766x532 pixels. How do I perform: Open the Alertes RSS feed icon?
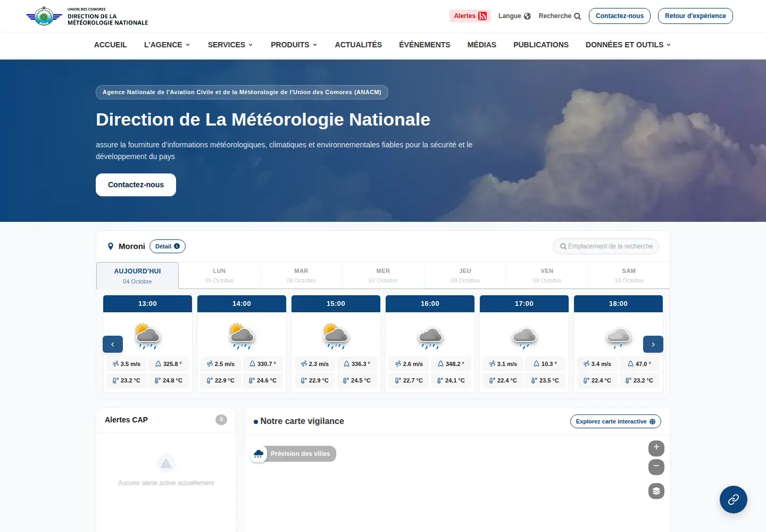(482, 16)
